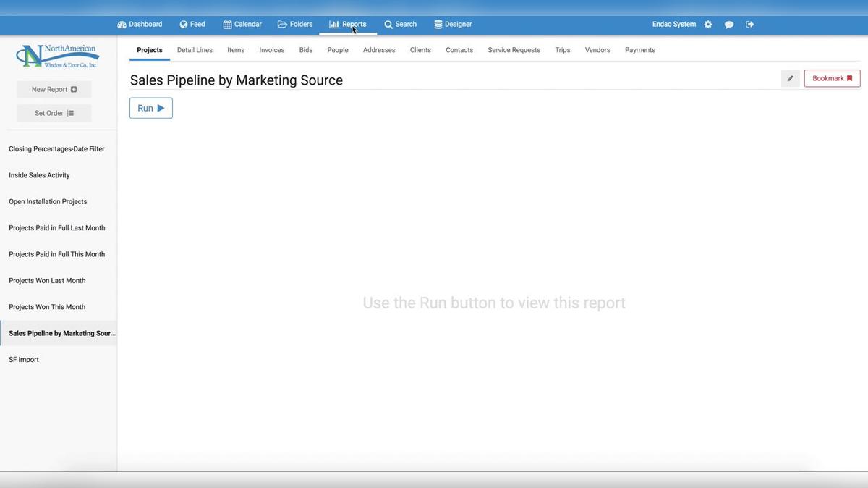
Task: Go to the Feed section
Action: pos(192,24)
